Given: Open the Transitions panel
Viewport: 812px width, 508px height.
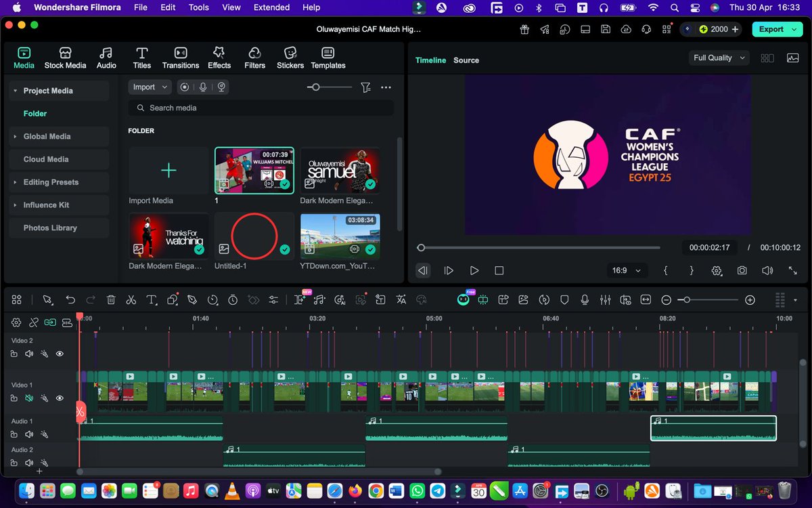Looking at the screenshot, I should tap(181, 58).
